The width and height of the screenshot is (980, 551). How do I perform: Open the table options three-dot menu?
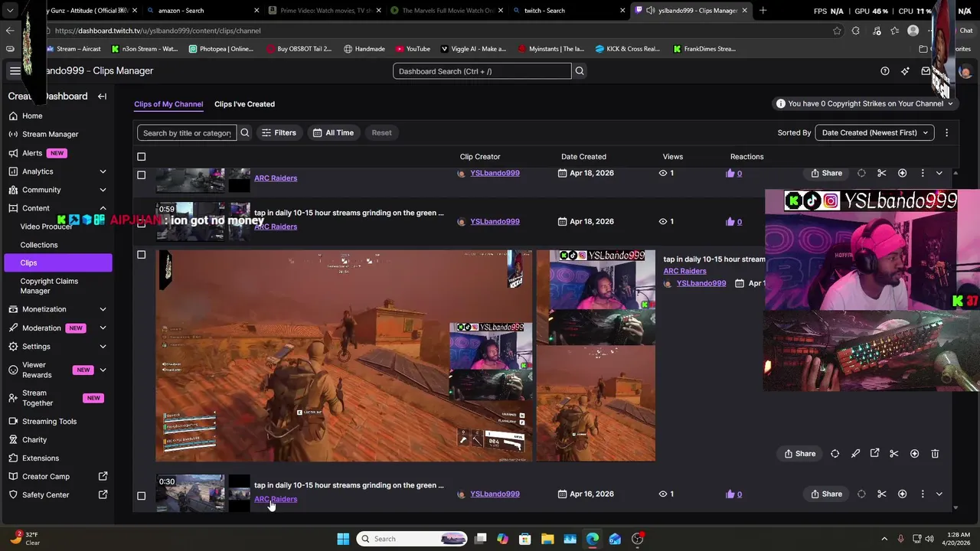coord(946,132)
